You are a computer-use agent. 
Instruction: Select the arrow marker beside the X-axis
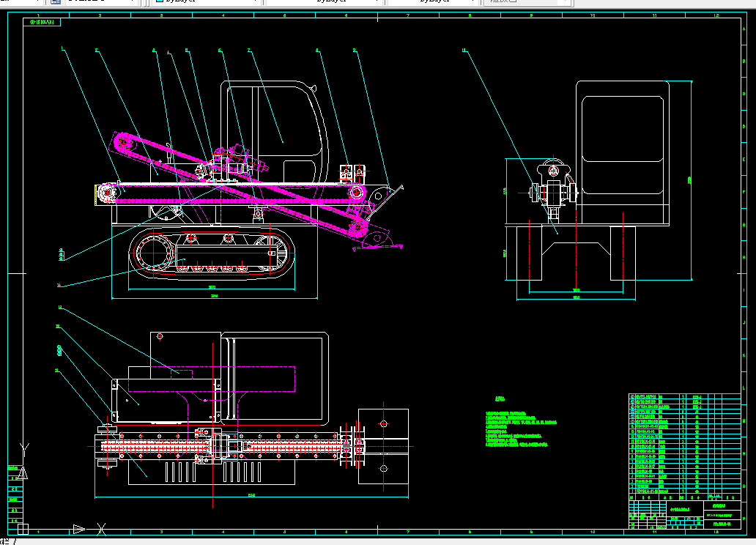click(79, 529)
